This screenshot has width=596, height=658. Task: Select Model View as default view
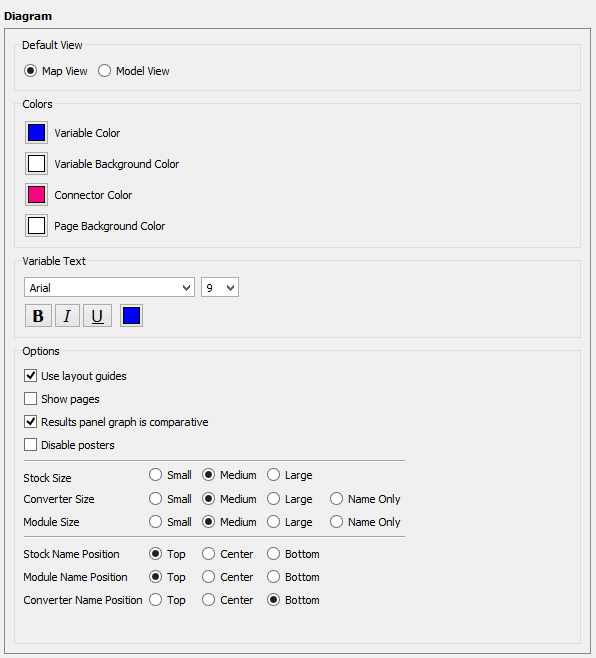105,70
